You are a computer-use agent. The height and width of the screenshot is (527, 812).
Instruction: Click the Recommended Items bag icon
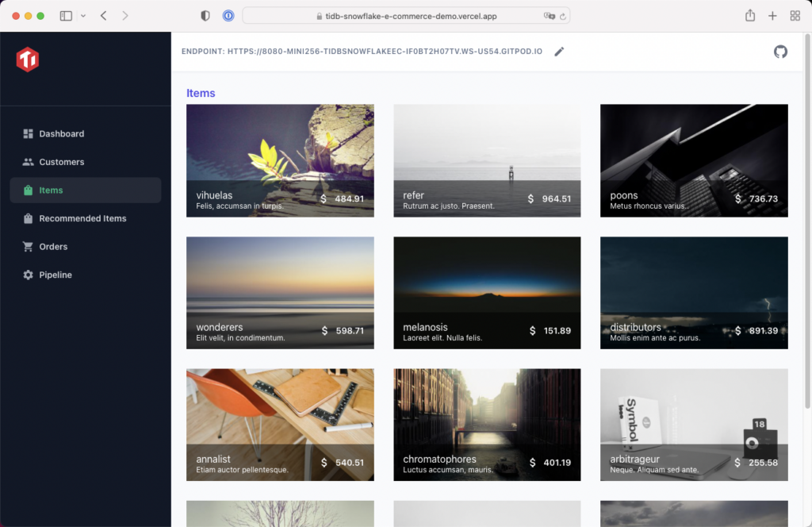(x=28, y=218)
